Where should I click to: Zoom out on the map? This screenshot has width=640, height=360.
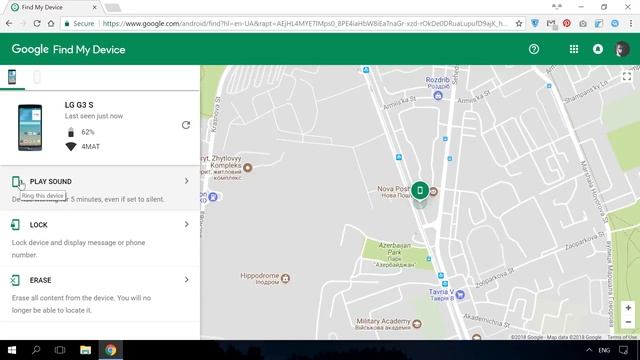click(x=628, y=322)
